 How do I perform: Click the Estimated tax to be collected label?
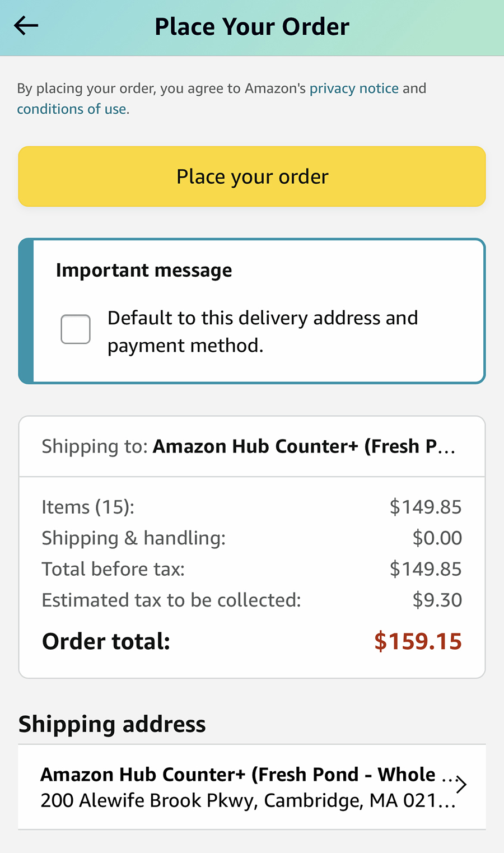pyautogui.click(x=171, y=600)
